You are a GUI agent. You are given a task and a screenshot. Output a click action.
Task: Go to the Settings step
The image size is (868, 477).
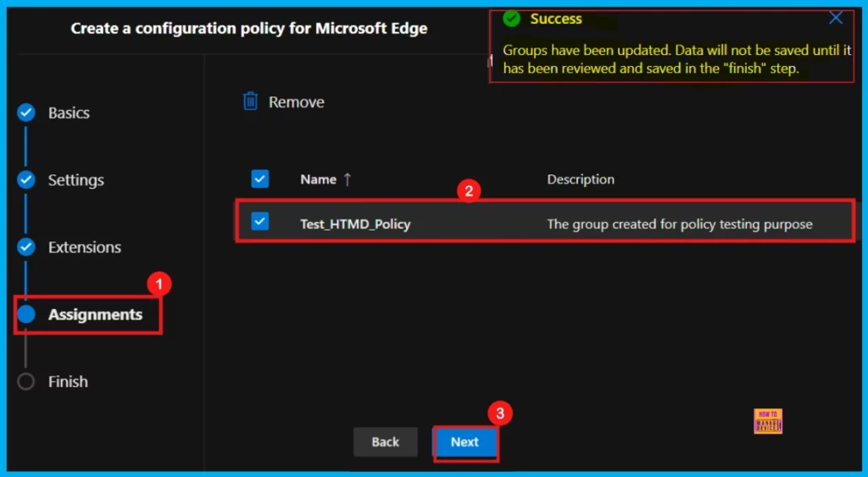(x=75, y=180)
